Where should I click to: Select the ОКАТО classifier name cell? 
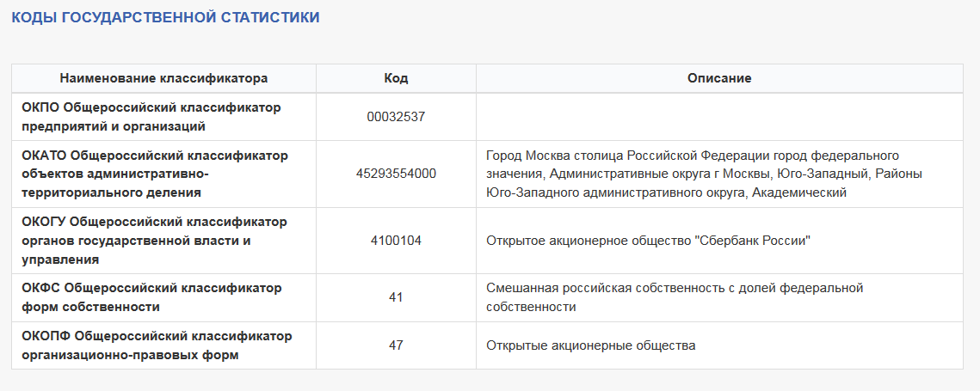(x=163, y=174)
